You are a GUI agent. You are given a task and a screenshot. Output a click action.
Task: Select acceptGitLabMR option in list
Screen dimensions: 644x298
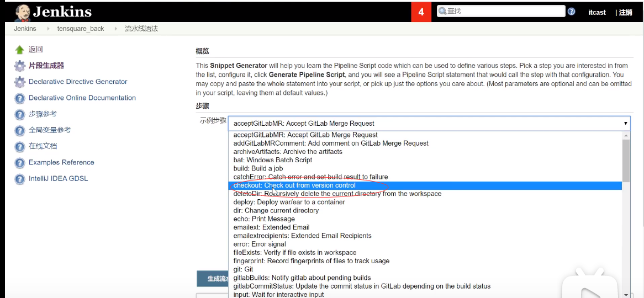425,135
